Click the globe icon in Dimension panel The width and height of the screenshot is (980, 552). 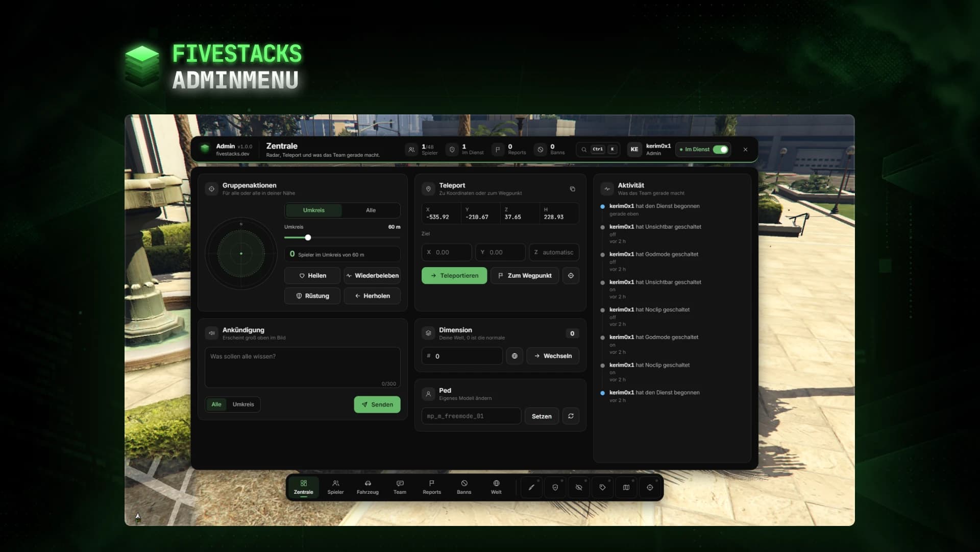click(514, 356)
